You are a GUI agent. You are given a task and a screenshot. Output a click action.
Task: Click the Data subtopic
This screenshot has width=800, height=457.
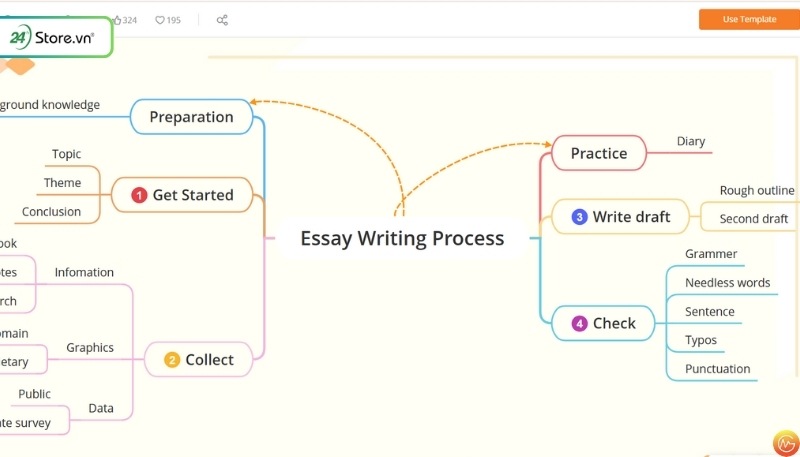pos(101,408)
